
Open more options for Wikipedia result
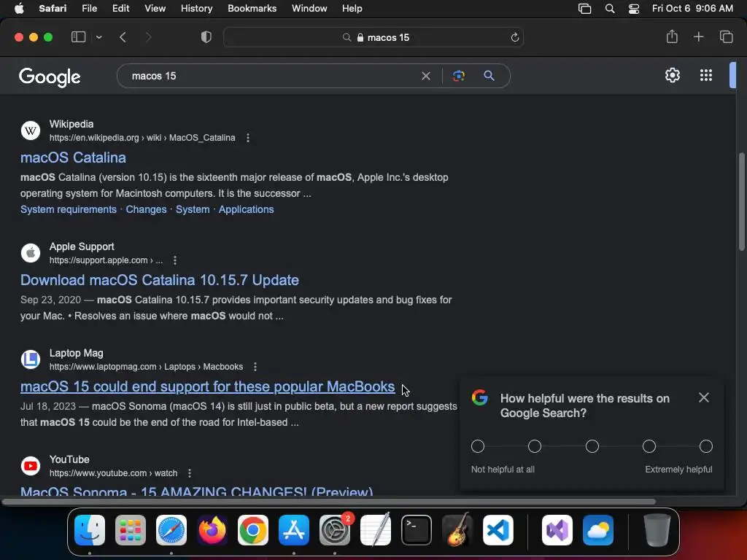pyautogui.click(x=248, y=138)
